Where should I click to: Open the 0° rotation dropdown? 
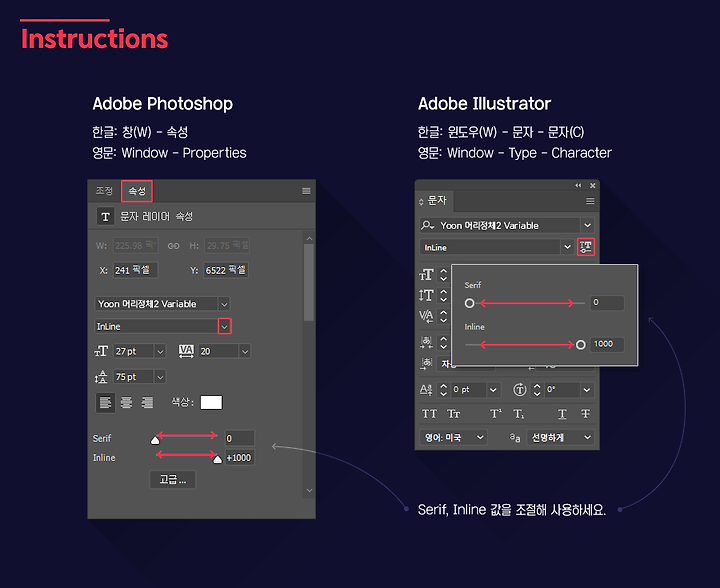click(x=587, y=390)
